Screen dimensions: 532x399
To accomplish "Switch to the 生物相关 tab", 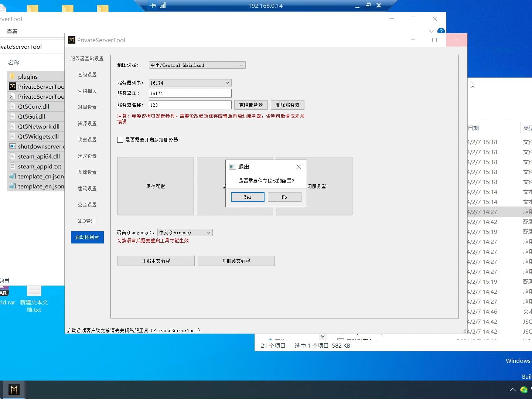I will pyautogui.click(x=87, y=91).
